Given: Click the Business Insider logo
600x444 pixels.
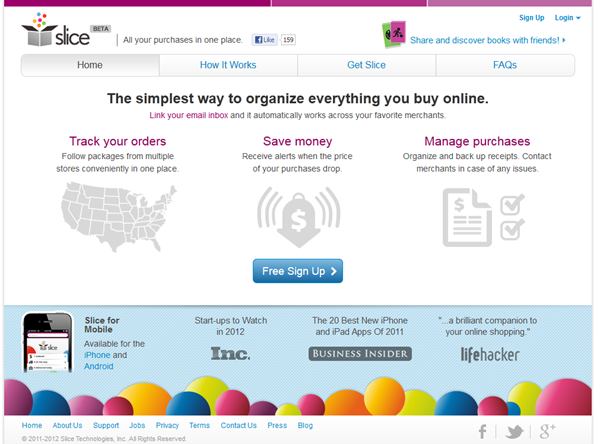Looking at the screenshot, I should tap(360, 354).
